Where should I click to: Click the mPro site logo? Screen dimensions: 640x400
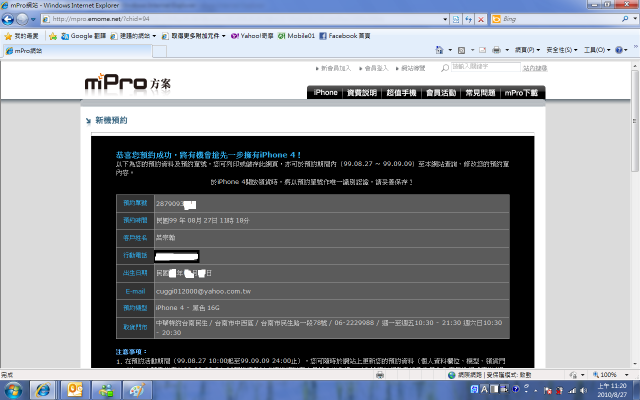point(128,83)
